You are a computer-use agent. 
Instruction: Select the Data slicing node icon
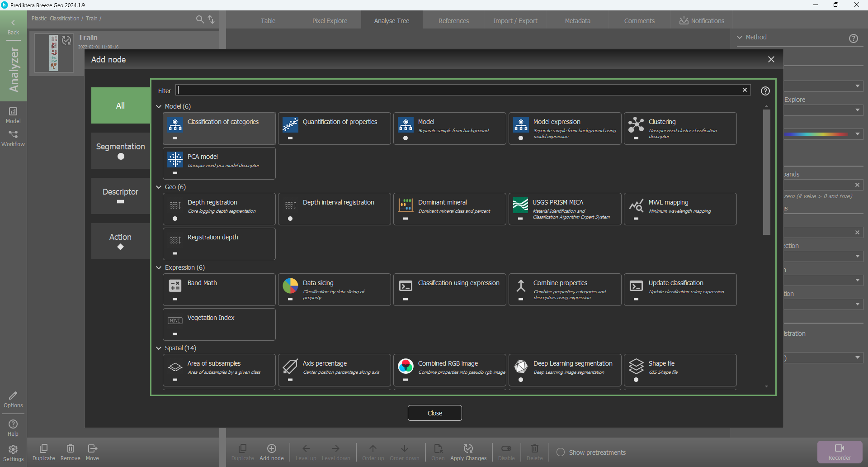[290, 286]
